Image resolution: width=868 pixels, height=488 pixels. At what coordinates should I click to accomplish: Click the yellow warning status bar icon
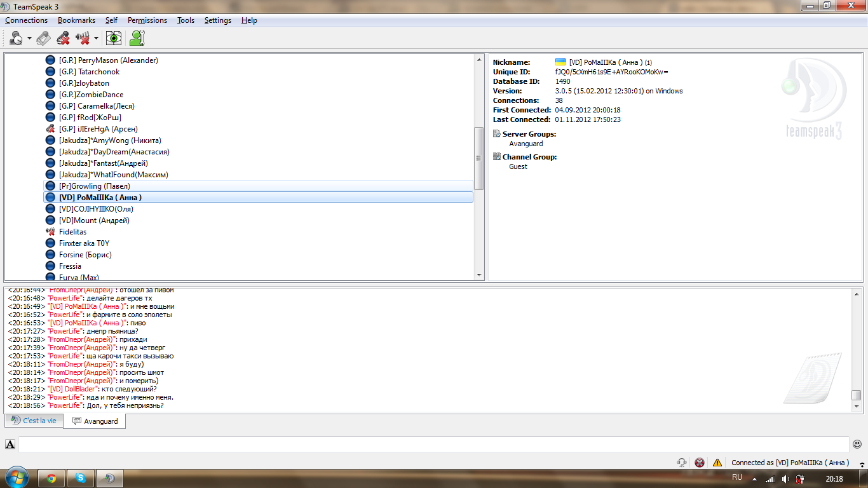click(717, 463)
